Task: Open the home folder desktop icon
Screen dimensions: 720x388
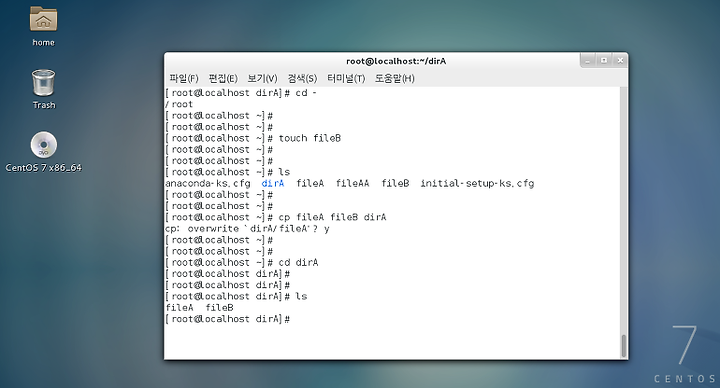Action: pyautogui.click(x=43, y=19)
